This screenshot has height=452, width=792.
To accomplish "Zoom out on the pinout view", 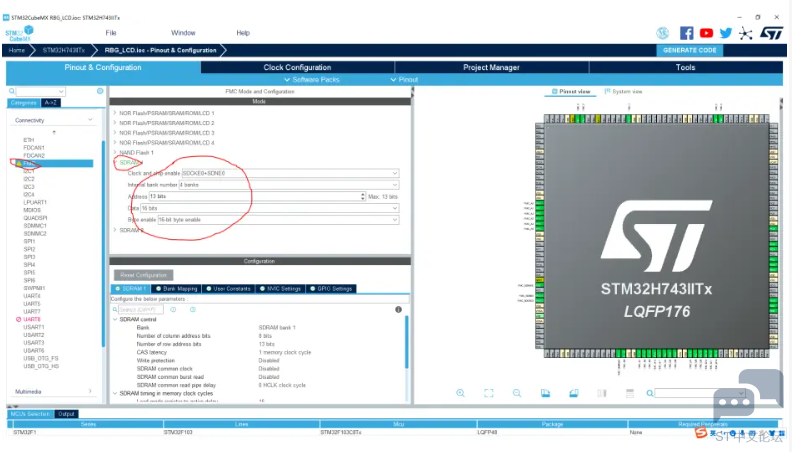I will (x=517, y=393).
